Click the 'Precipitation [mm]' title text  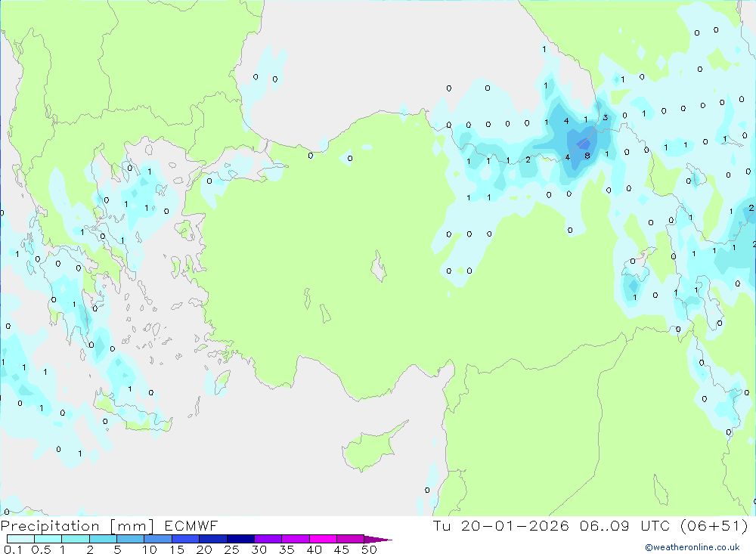77,526
